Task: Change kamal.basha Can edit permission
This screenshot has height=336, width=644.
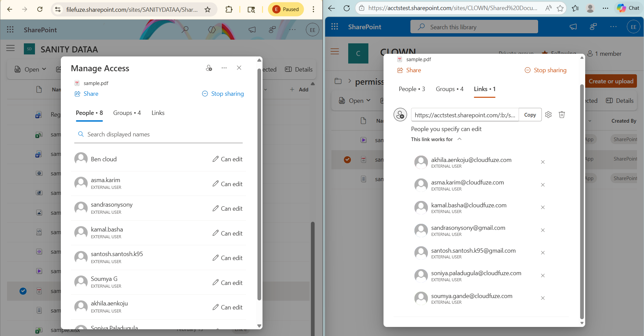Action: (227, 233)
